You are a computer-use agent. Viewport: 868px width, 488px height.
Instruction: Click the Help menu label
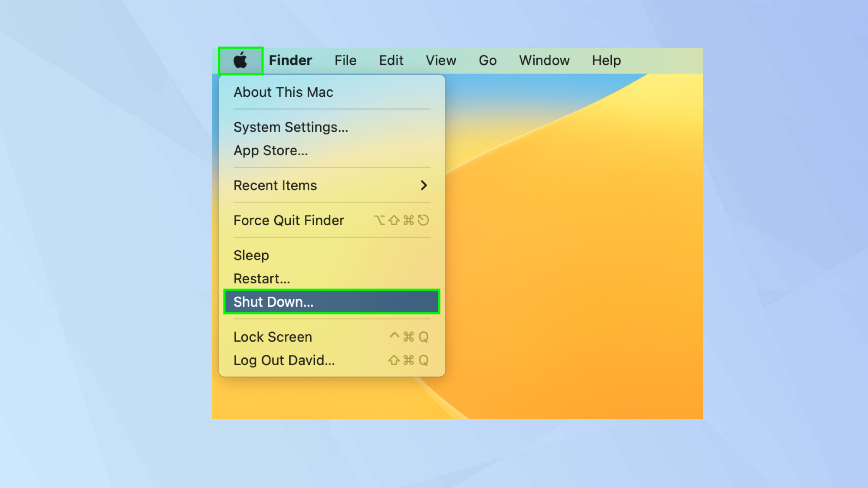tap(606, 60)
